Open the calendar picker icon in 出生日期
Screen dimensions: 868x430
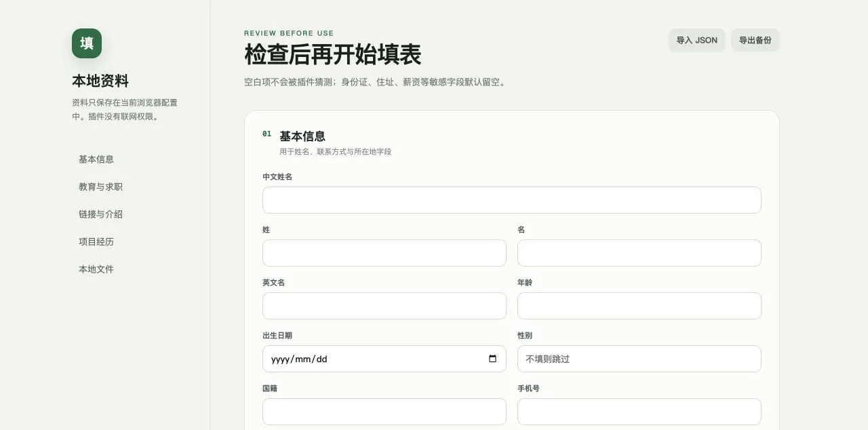click(x=492, y=359)
